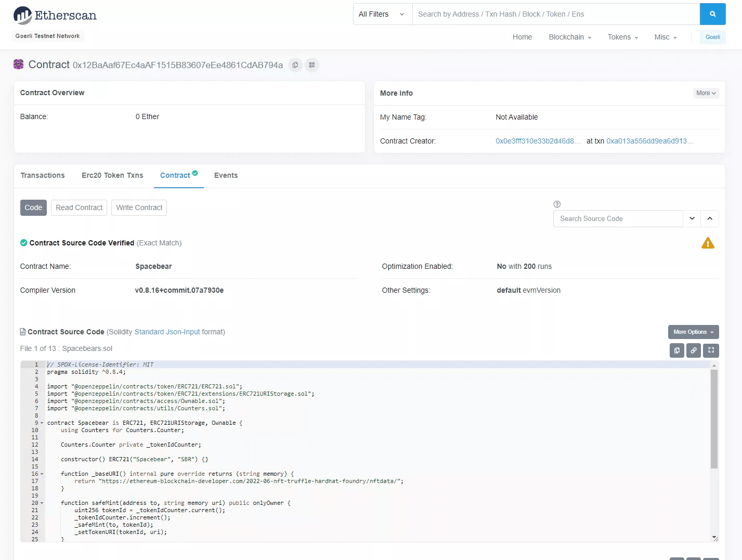The image size is (742, 560).
Task: Copy the source code to clipboard
Action: (676, 350)
